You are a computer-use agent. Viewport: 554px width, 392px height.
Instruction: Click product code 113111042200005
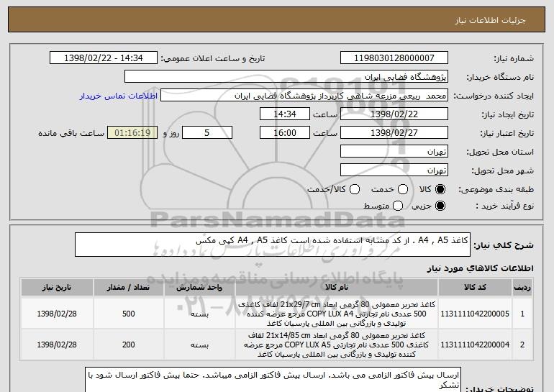coord(475,314)
